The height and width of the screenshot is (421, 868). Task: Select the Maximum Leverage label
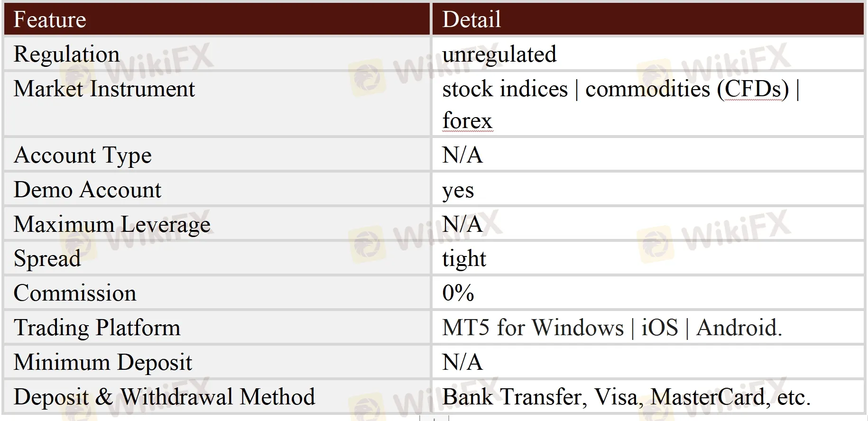[x=112, y=224]
